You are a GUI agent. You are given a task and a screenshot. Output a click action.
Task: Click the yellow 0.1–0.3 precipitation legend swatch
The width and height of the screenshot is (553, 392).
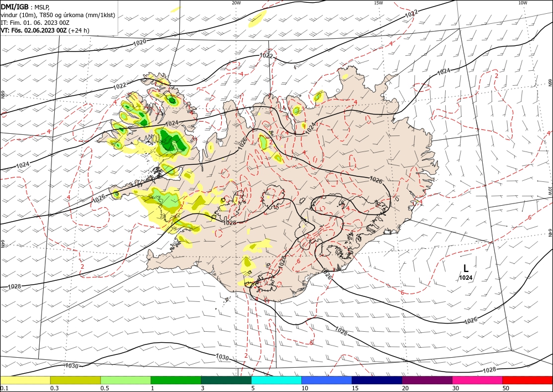tap(25, 380)
